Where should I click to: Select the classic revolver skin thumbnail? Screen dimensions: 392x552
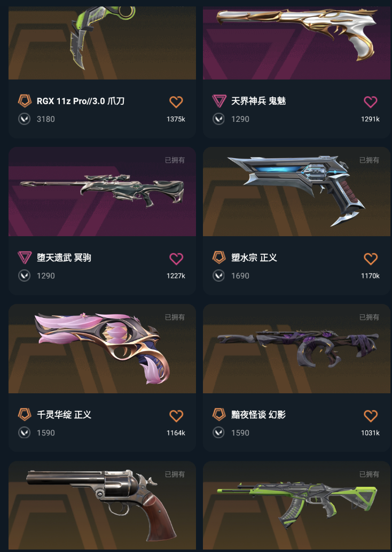point(102,506)
